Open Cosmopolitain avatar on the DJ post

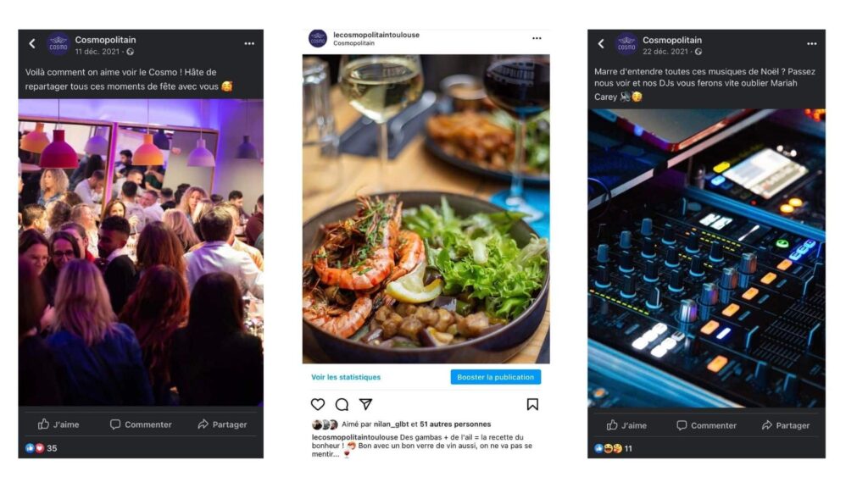[626, 44]
